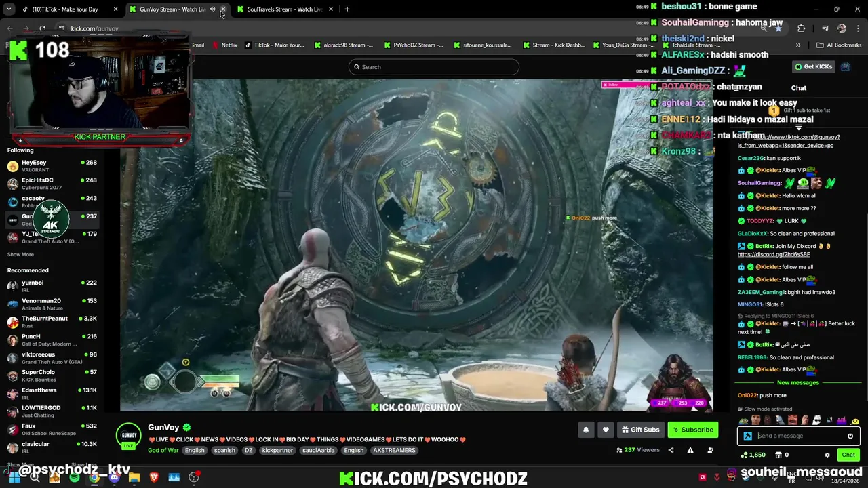Expand the chat leaderboard chevron

pos(799,127)
